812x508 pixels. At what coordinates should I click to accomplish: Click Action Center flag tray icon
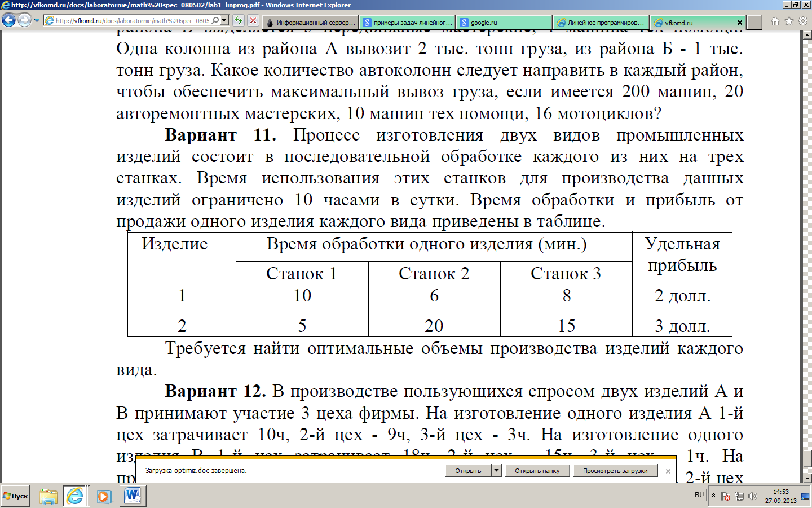click(x=726, y=496)
